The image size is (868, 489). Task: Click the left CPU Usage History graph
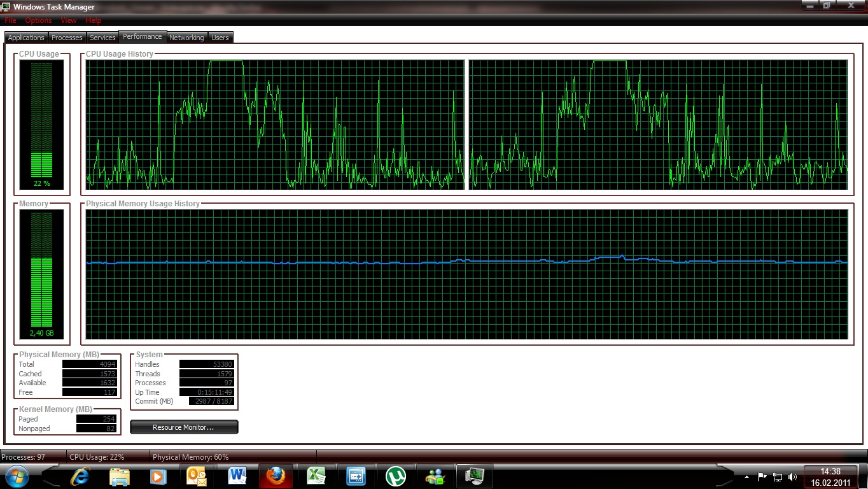tap(276, 124)
